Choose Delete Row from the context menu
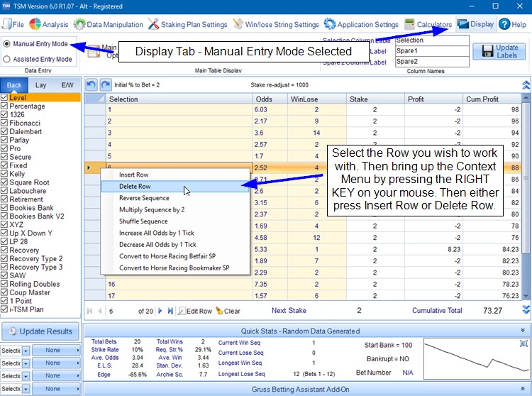Viewport: 532px width, 396px height. [135, 187]
